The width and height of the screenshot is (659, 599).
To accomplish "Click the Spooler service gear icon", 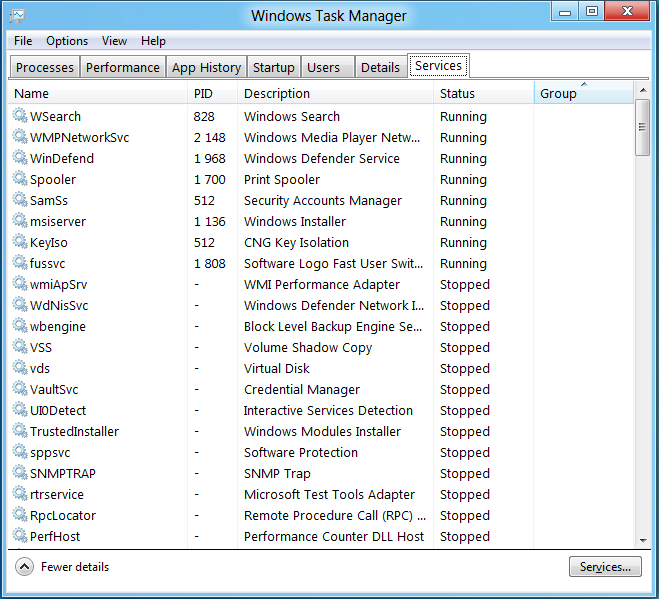I will click(20, 178).
